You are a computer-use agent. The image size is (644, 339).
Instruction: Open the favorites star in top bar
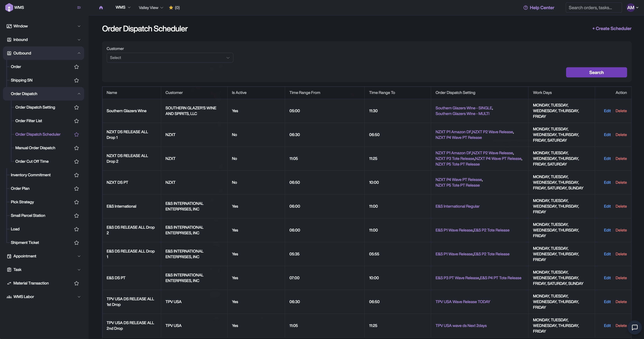[x=171, y=8]
